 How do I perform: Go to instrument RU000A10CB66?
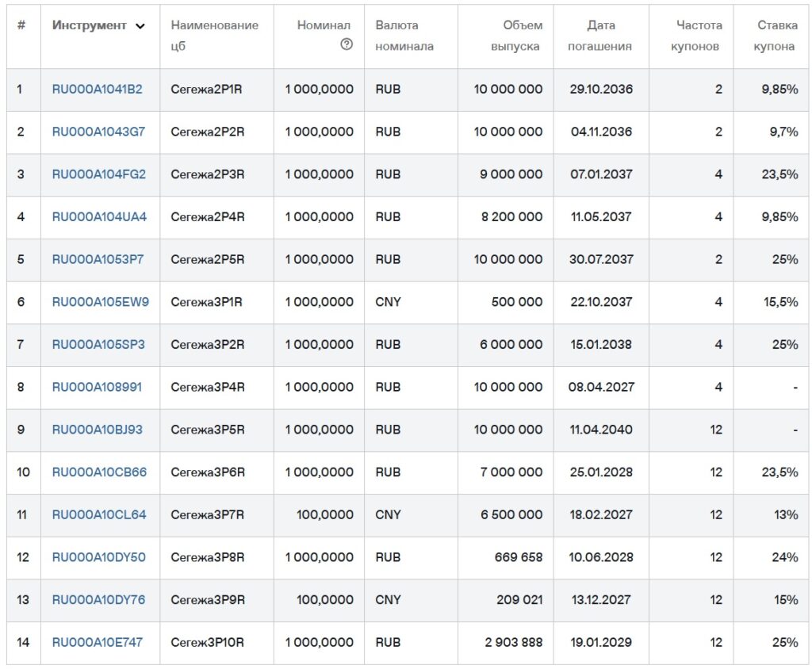pyautogui.click(x=99, y=472)
